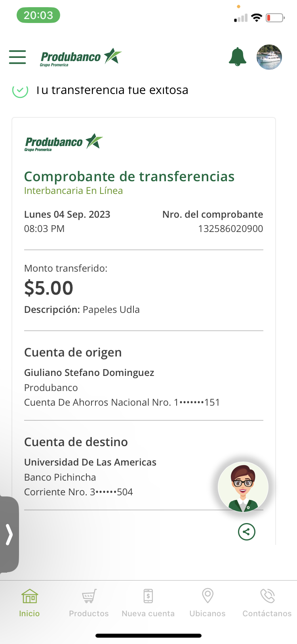Image resolution: width=297 pixels, height=644 pixels.
Task: Tap the Comprobante de transferencias heading
Action: pyautogui.click(x=129, y=176)
